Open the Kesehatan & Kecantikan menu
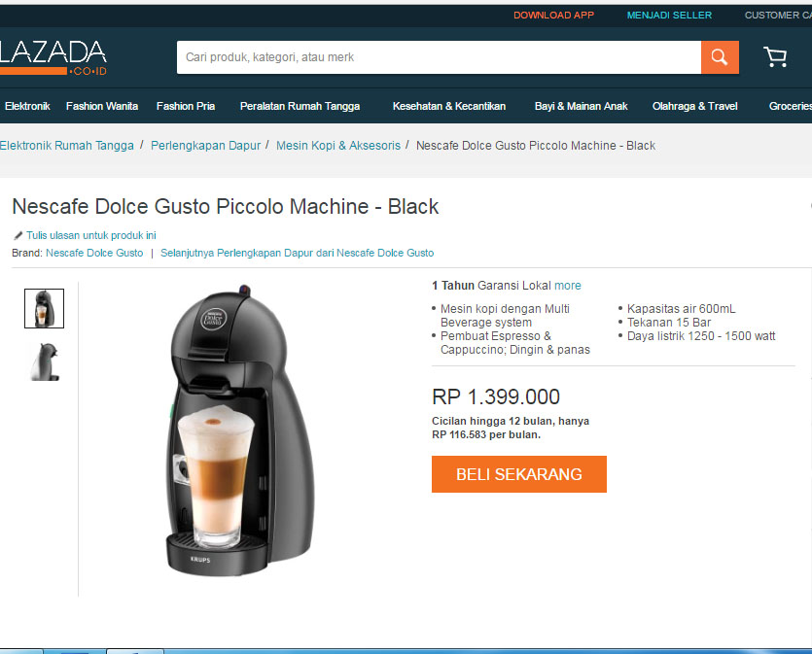The width and height of the screenshot is (812, 654). point(449,106)
